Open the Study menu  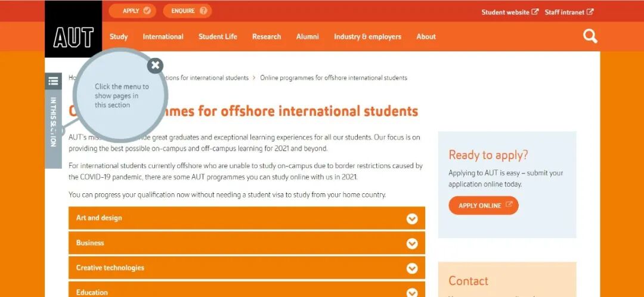(x=119, y=36)
